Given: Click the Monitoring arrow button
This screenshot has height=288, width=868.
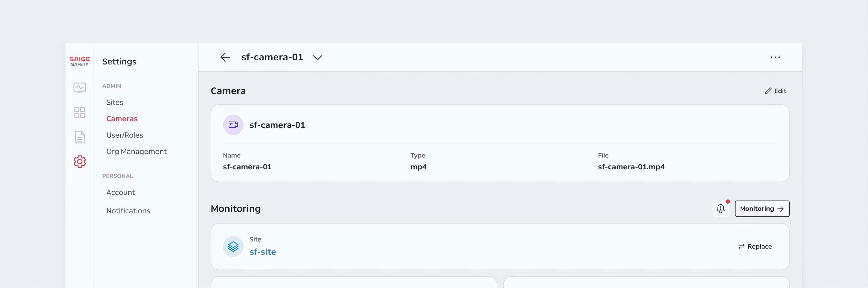Looking at the screenshot, I should pyautogui.click(x=762, y=209).
